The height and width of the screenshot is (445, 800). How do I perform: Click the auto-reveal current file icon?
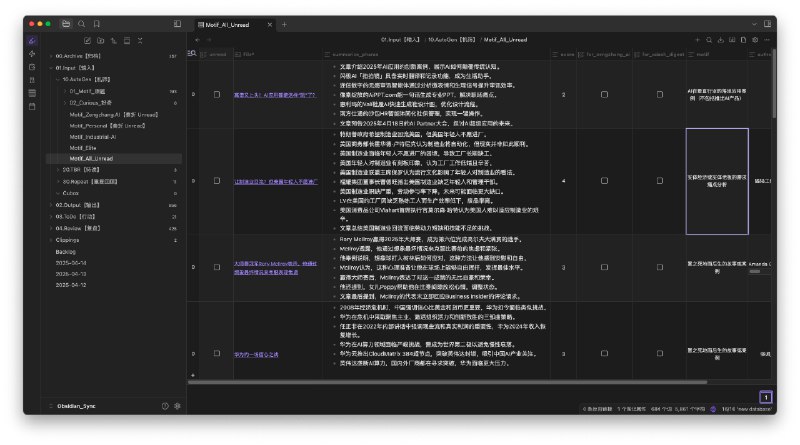[x=127, y=40]
